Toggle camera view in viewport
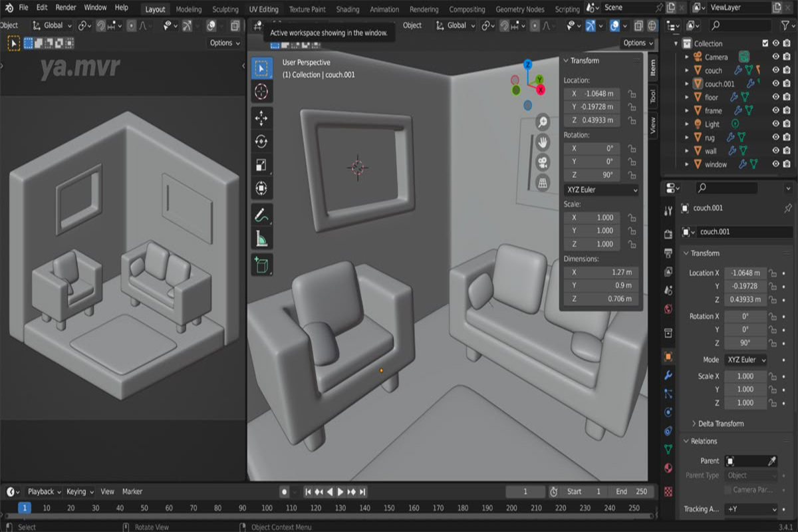 [x=543, y=162]
